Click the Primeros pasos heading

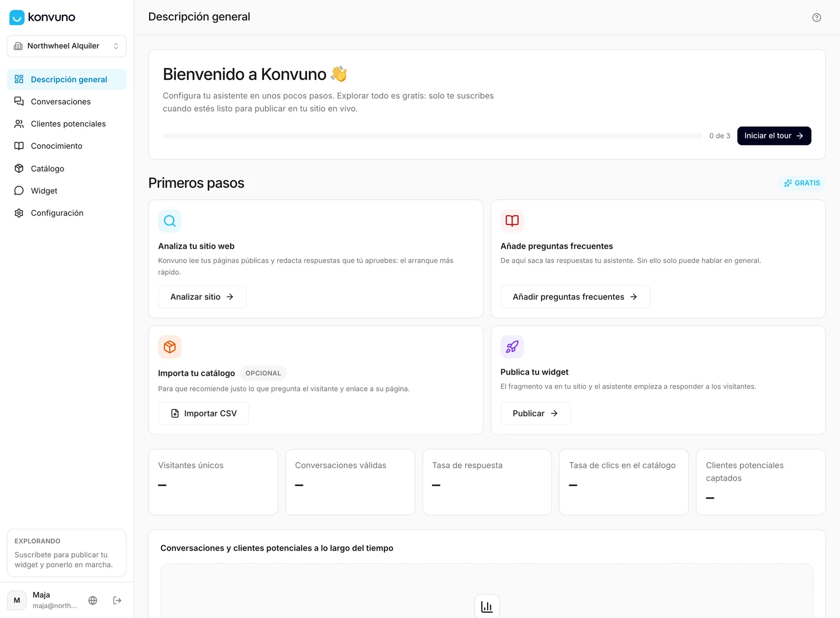coord(196,183)
